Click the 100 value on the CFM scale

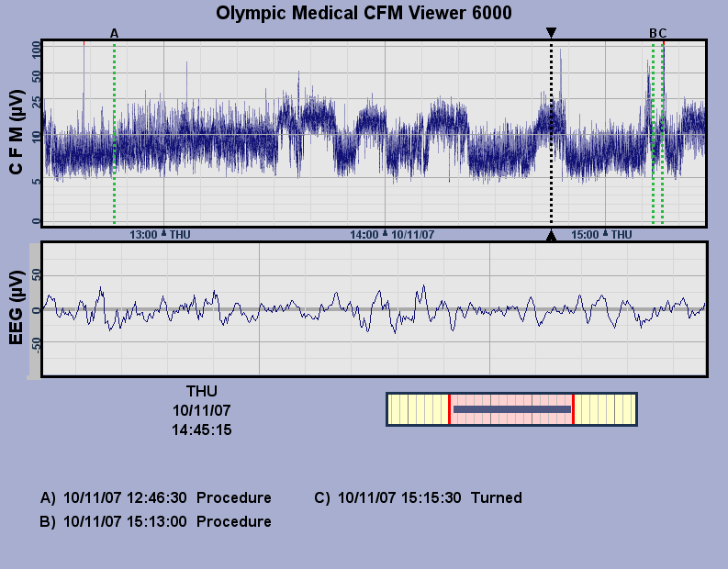point(36,50)
